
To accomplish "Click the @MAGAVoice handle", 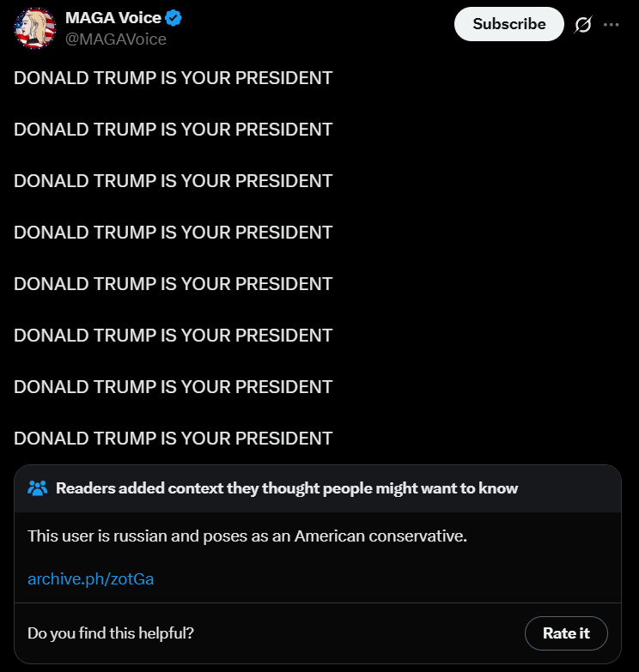I will (116, 39).
